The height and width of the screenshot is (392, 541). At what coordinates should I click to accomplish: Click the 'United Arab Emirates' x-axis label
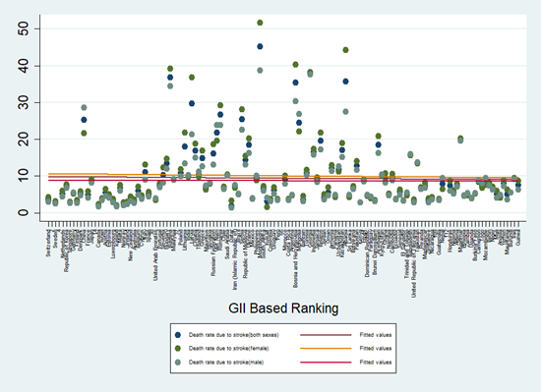pos(155,254)
